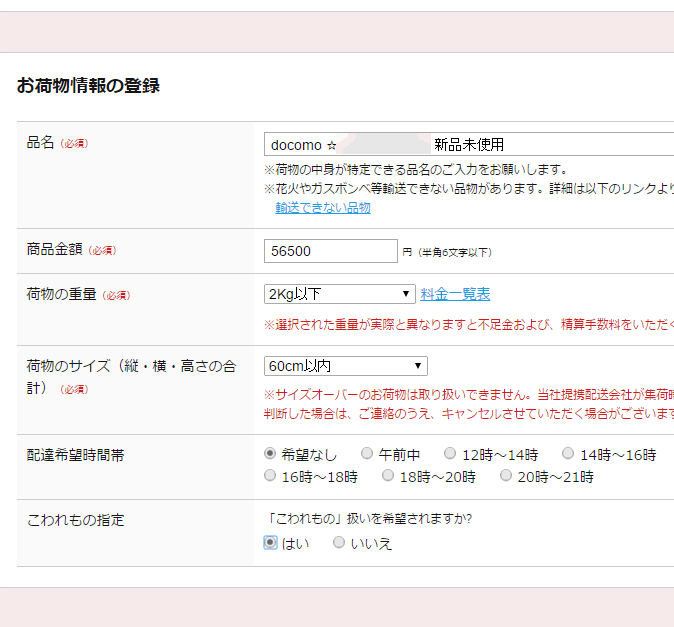Select the 希望なし delivery time radio button
The image size is (674, 627).
tap(270, 454)
